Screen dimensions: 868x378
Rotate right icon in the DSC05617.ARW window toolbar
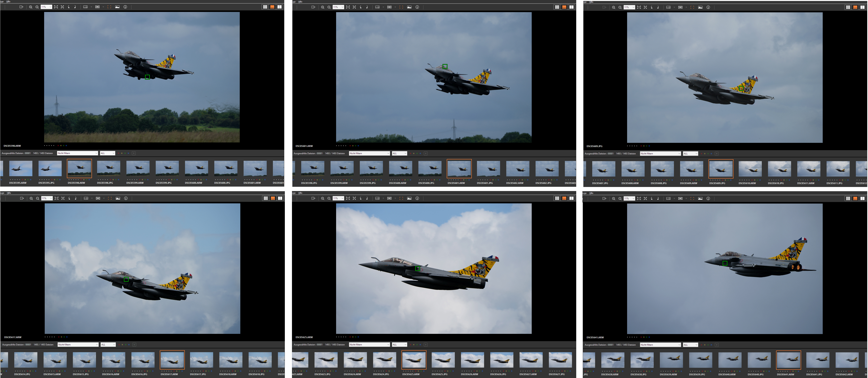tap(76, 198)
